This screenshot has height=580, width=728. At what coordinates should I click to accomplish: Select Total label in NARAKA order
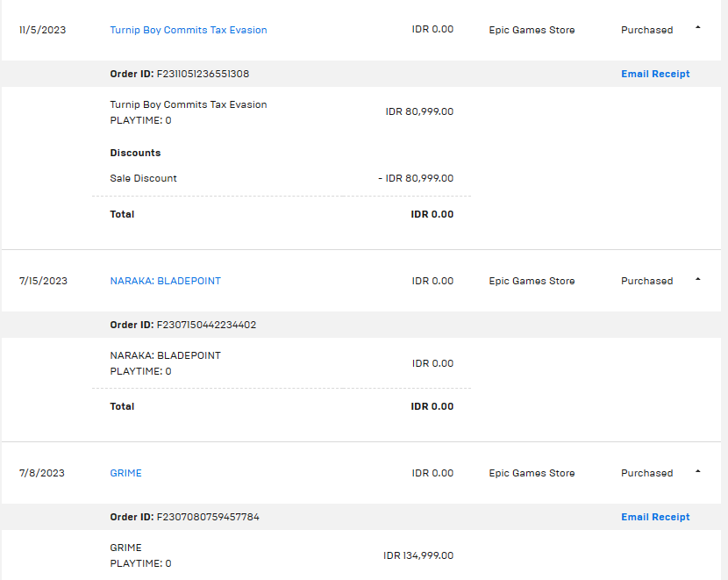click(122, 406)
